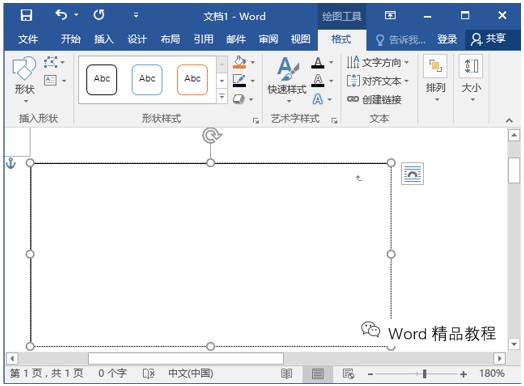The height and width of the screenshot is (386, 524).
Task: Click the Edit Shape points icon
Action: pyautogui.click(x=50, y=62)
